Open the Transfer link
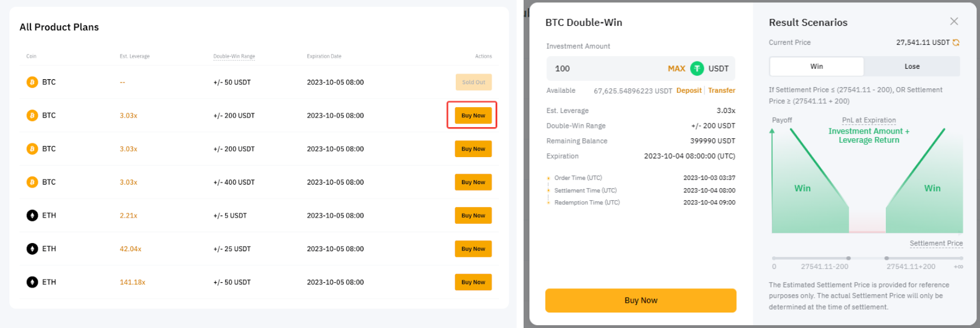 point(722,91)
